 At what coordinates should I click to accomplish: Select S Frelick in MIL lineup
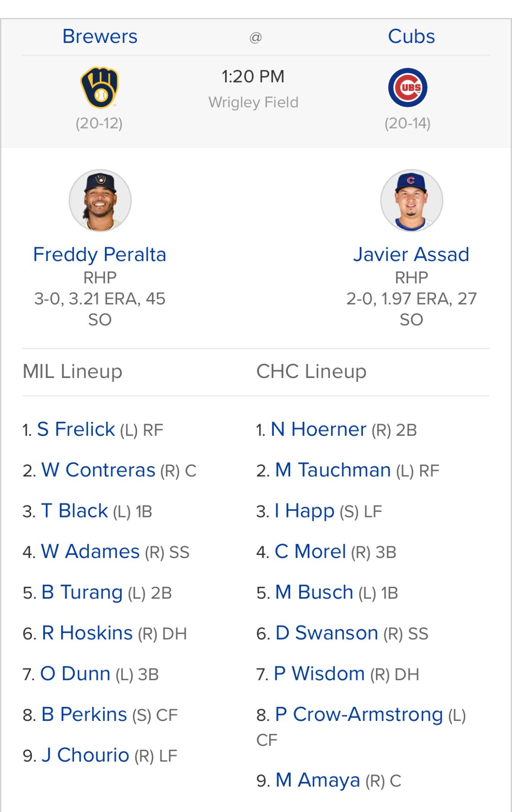pos(76,429)
